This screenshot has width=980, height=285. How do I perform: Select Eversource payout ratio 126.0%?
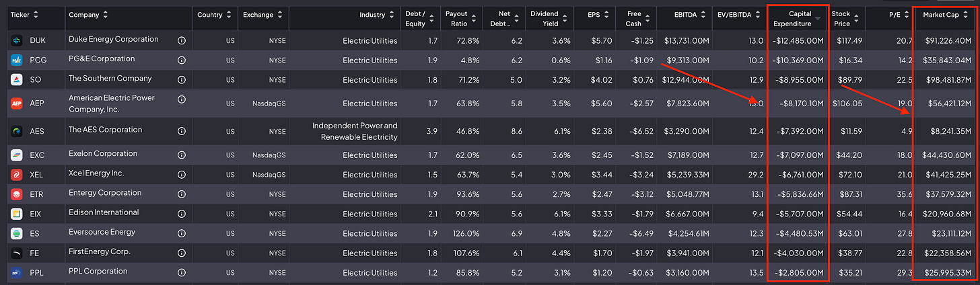466,234
